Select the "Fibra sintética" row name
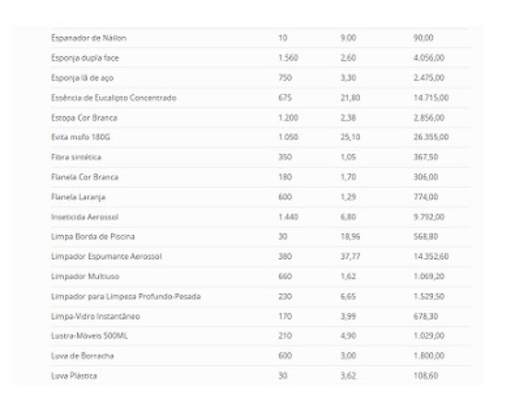The image size is (532, 399). coord(76,157)
